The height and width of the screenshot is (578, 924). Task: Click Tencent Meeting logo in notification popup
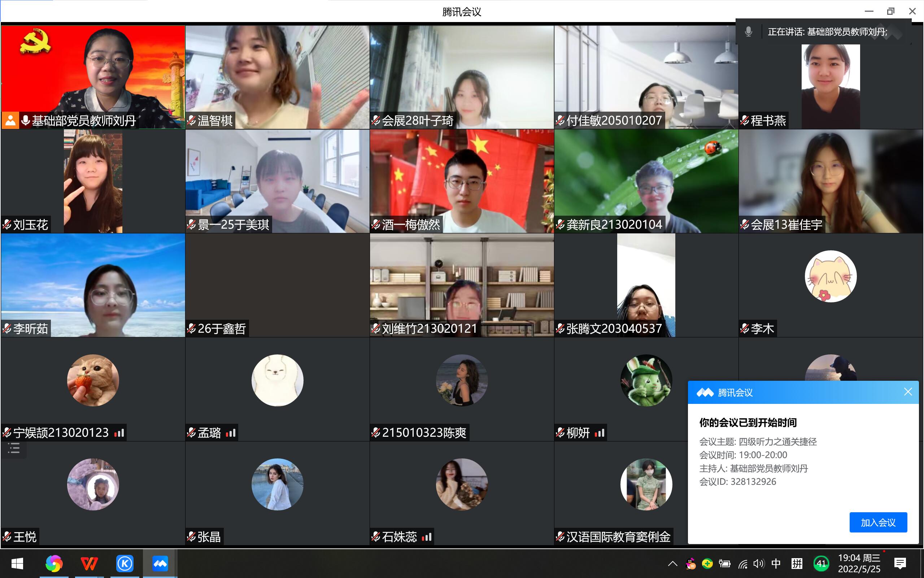[x=705, y=393]
